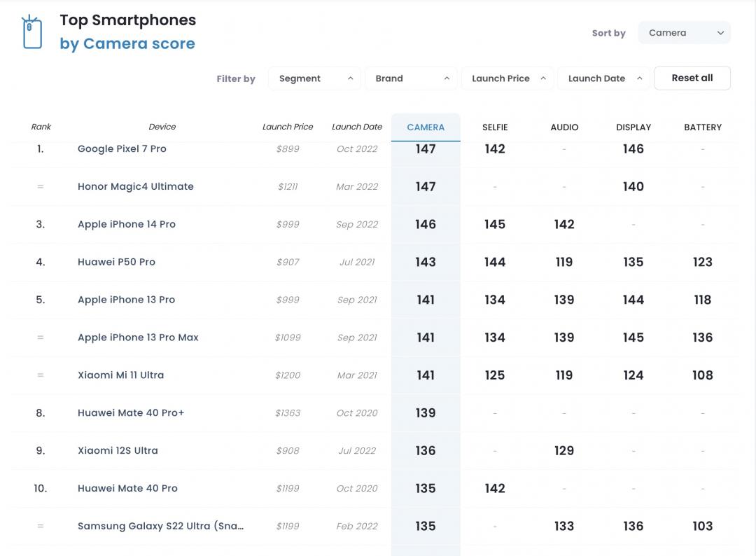Click camera score 139 for Huawei Mate 40 Pro+
This screenshot has height=556, width=756.
(x=426, y=412)
